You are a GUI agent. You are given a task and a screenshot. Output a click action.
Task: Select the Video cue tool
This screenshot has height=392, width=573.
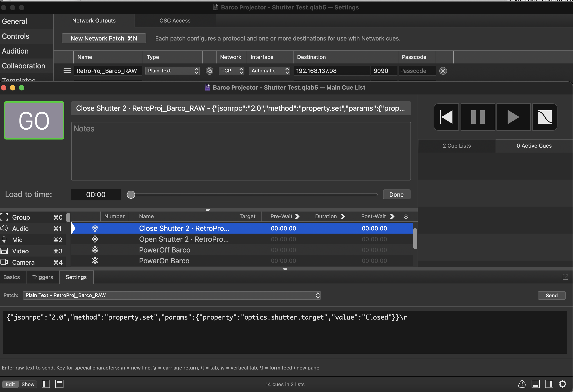(33, 251)
